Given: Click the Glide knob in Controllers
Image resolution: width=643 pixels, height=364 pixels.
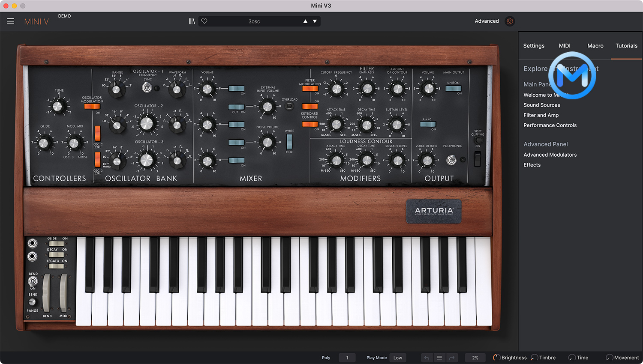Looking at the screenshot, I should click(44, 143).
